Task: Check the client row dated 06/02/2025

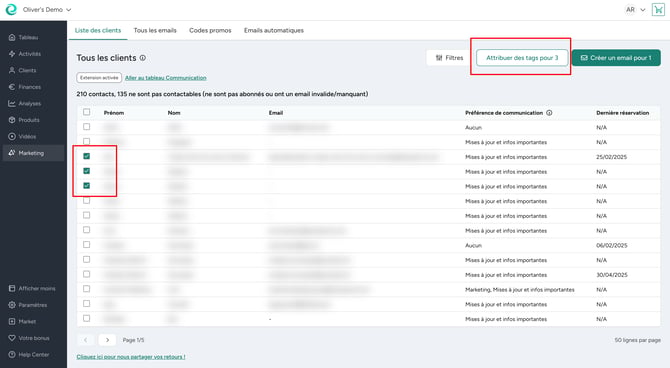Action: point(86,245)
